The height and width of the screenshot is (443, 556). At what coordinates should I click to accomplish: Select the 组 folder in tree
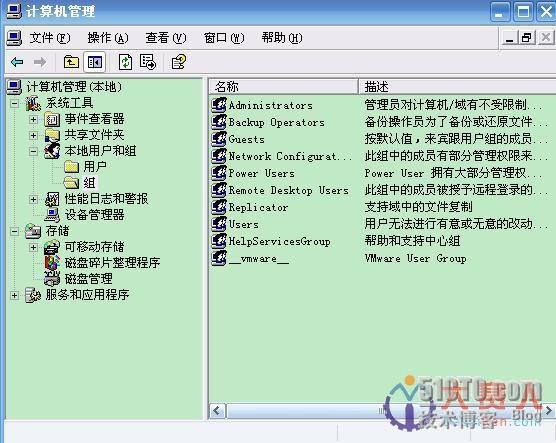pos(89,183)
